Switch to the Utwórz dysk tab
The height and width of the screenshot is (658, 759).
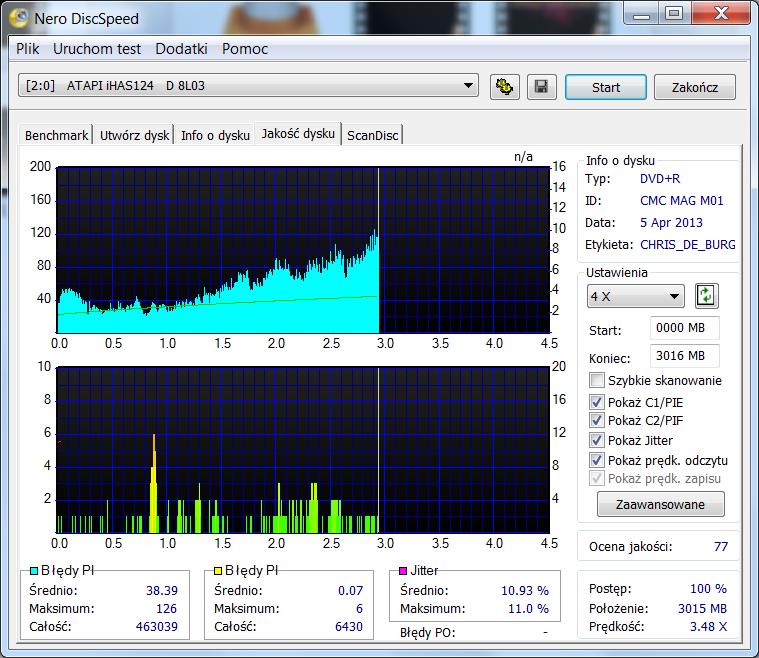coord(134,135)
